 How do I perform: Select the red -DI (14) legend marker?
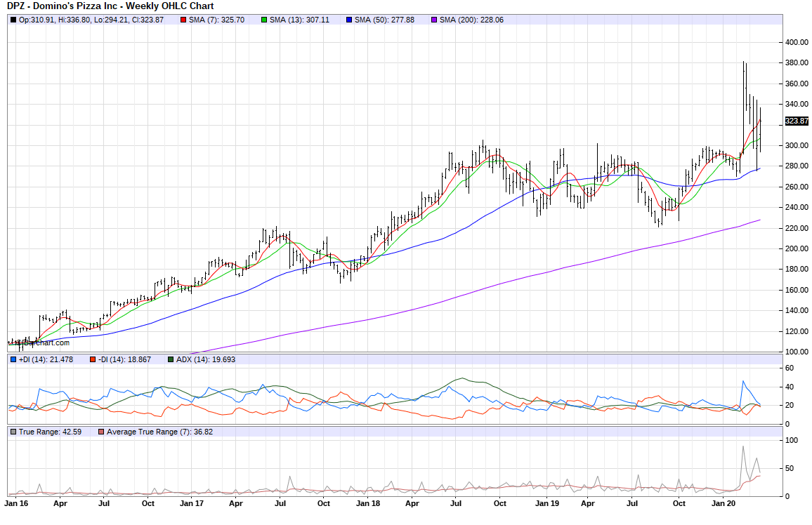pos(92,359)
